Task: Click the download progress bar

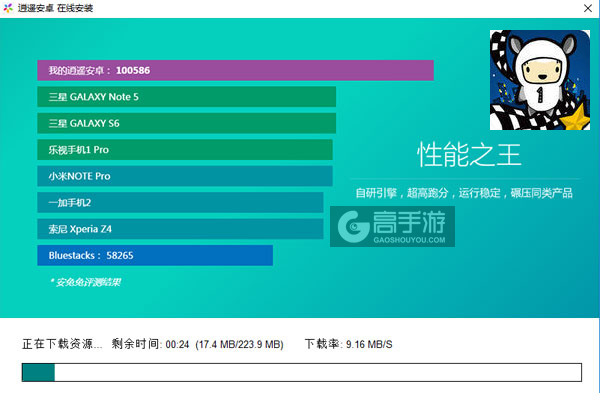Action: click(x=302, y=372)
